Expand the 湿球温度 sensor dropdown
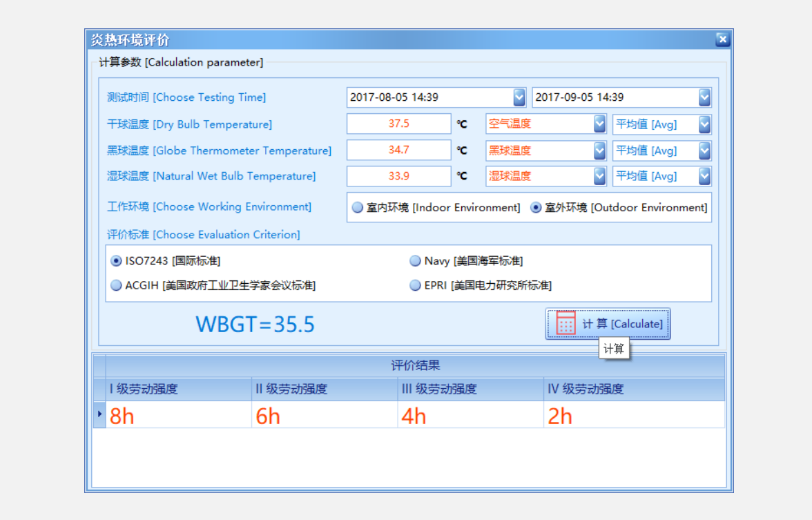 pyautogui.click(x=599, y=176)
